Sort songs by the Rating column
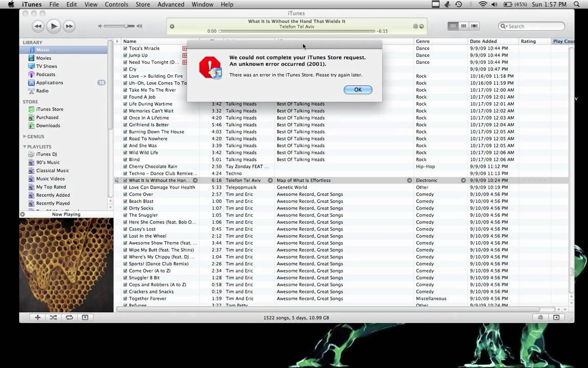The width and height of the screenshot is (588, 368). click(x=535, y=41)
